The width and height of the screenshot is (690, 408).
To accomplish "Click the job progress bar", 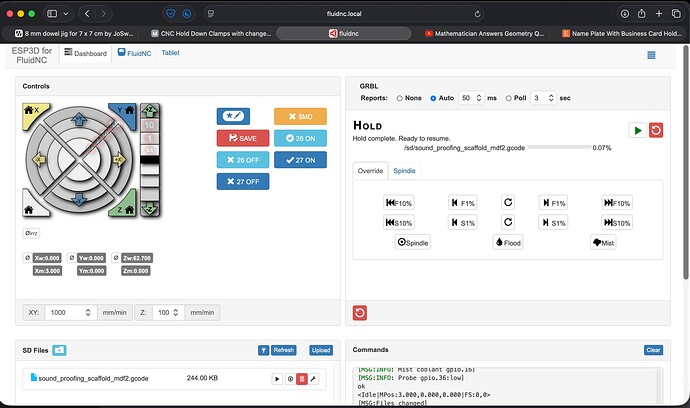I will (559, 147).
